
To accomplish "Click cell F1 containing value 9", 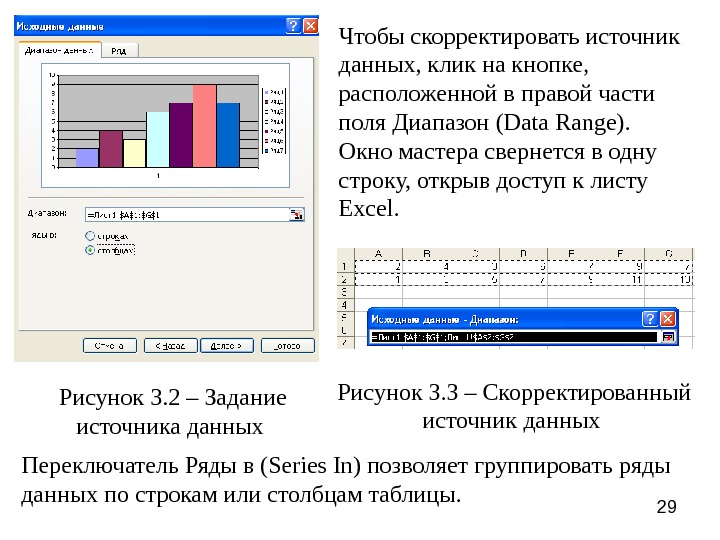I will [x=620, y=266].
